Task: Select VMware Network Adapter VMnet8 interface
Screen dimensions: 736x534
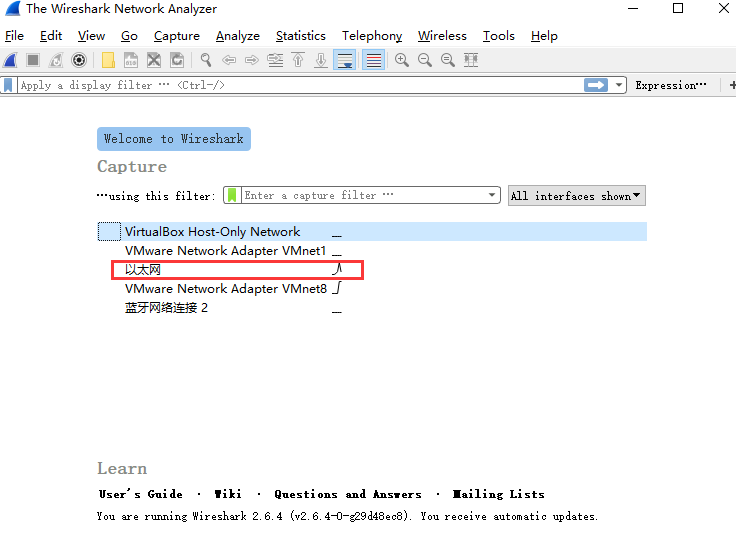Action: tap(372, 289)
